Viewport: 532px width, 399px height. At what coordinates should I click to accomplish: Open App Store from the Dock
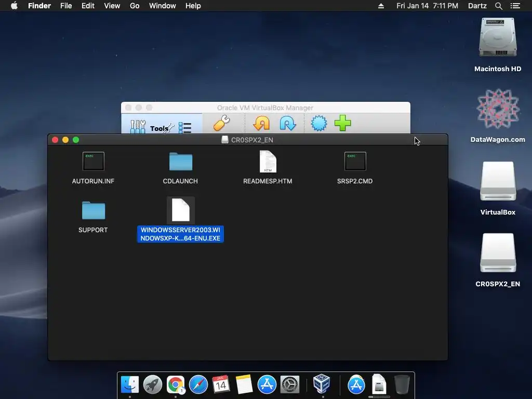(267, 385)
